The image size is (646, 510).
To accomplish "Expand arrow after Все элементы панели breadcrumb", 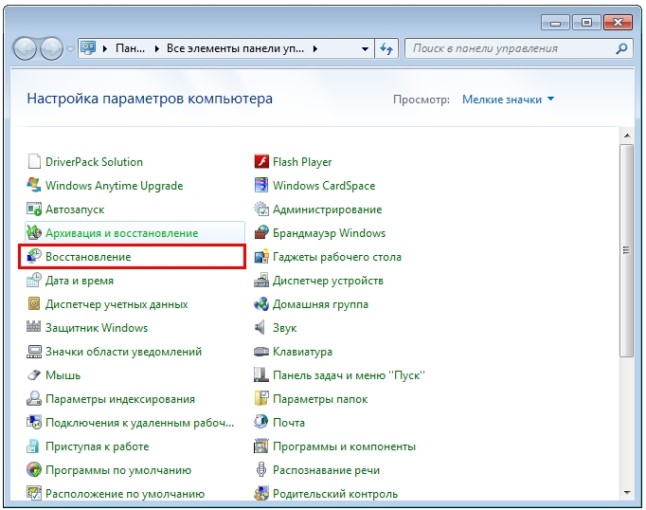I will (x=315, y=49).
